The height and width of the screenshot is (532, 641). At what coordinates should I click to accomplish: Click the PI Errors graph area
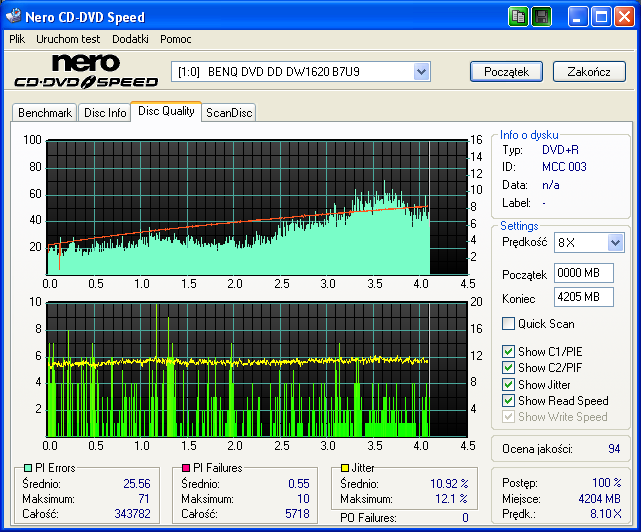[x=257, y=207]
